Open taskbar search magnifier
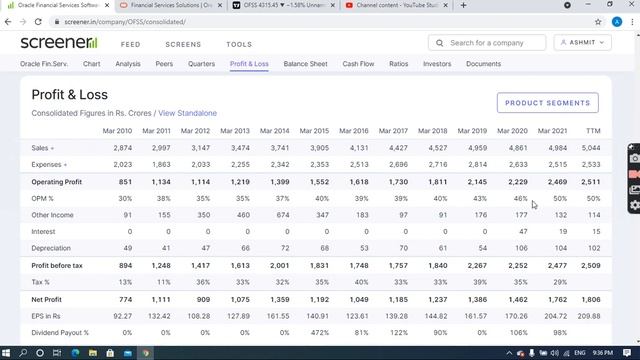The height and width of the screenshot is (360, 640). 23,353
